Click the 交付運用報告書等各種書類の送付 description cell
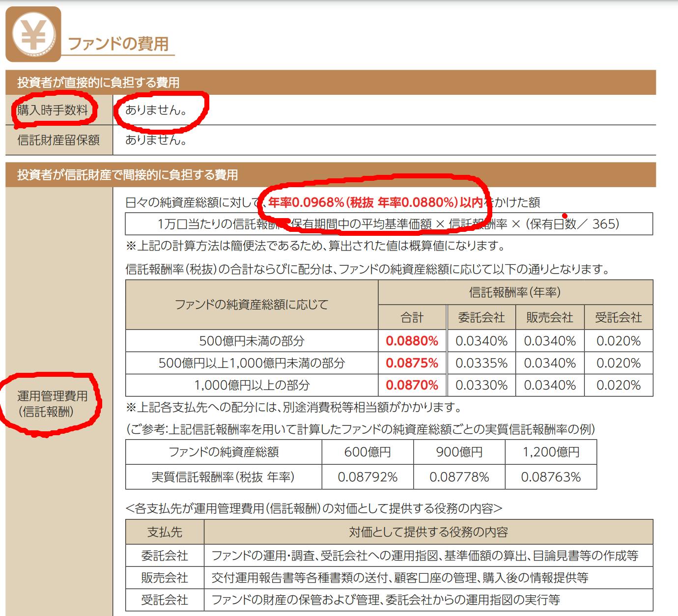The image size is (678, 616). (x=428, y=578)
